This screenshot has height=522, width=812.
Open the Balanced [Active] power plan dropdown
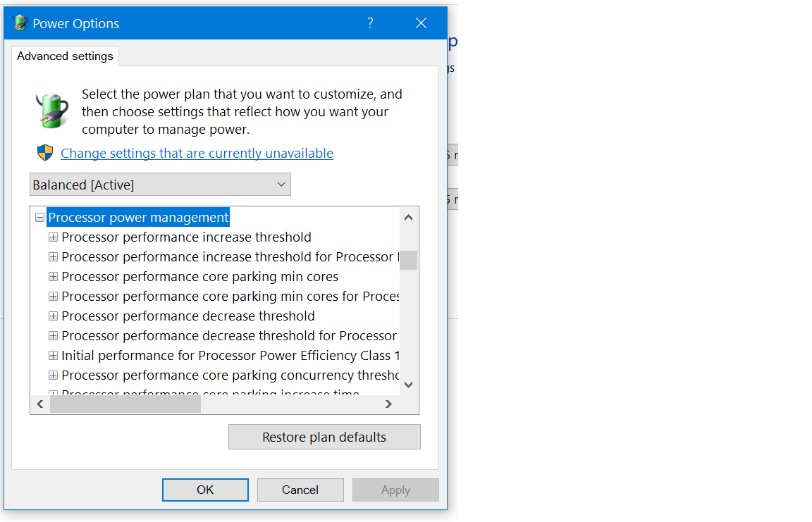tap(160, 185)
